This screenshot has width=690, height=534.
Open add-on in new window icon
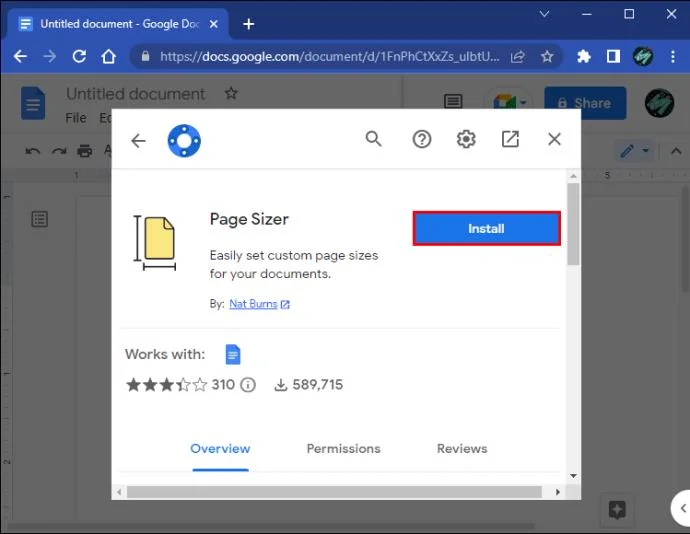tap(510, 139)
